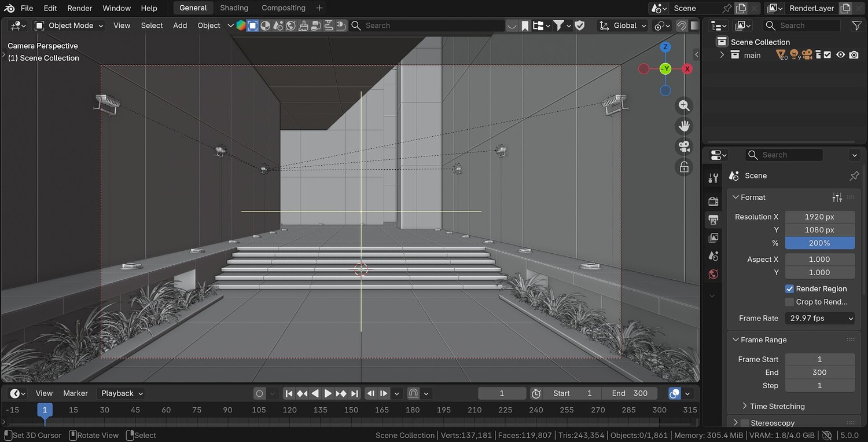Open the Playback dropdown in timeline

[120, 393]
